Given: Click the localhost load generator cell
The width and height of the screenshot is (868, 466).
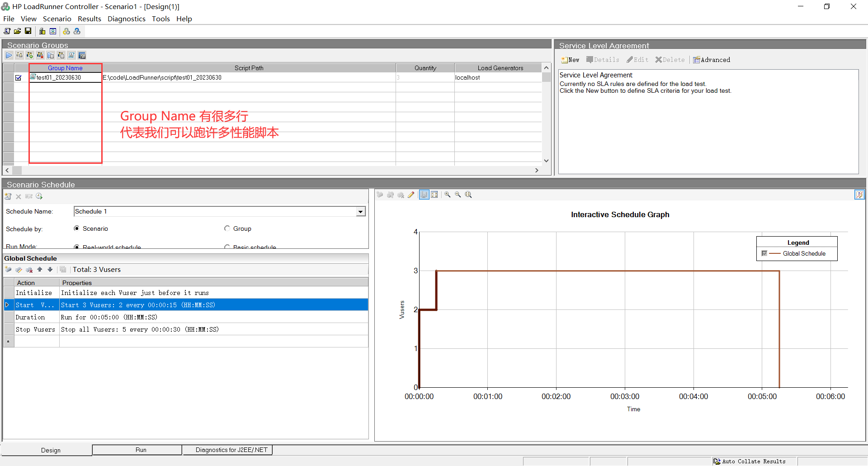Looking at the screenshot, I should [x=498, y=77].
